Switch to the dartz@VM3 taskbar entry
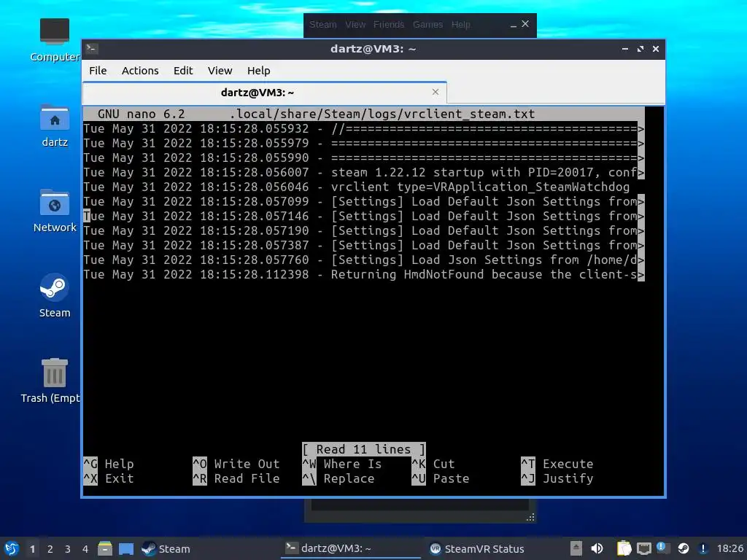The height and width of the screenshot is (560, 747). [x=350, y=548]
